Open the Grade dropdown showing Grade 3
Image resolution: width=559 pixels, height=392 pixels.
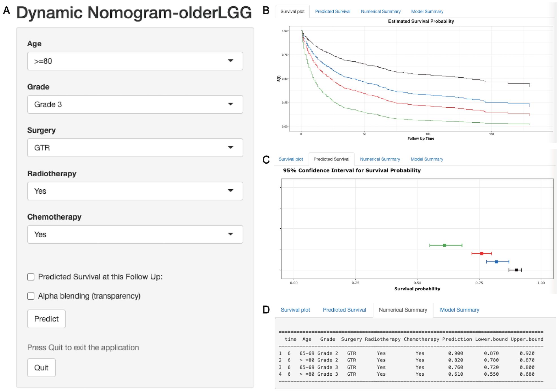tap(135, 104)
